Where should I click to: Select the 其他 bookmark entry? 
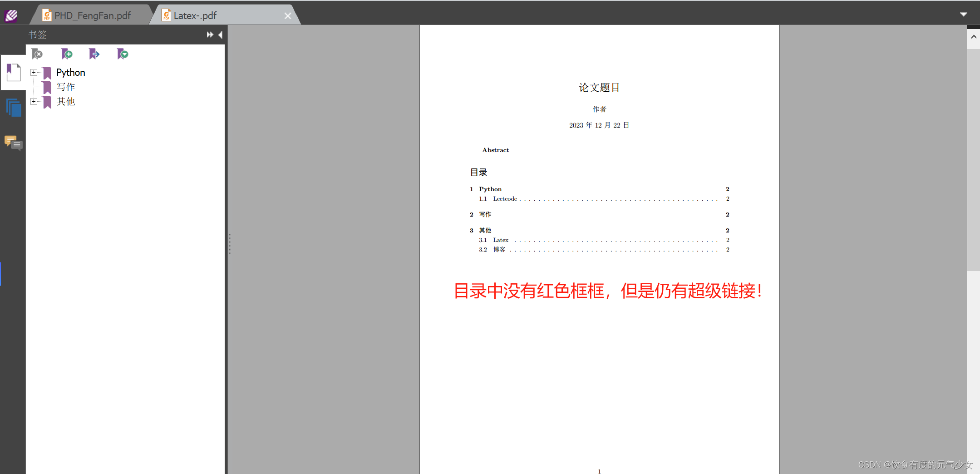(66, 102)
